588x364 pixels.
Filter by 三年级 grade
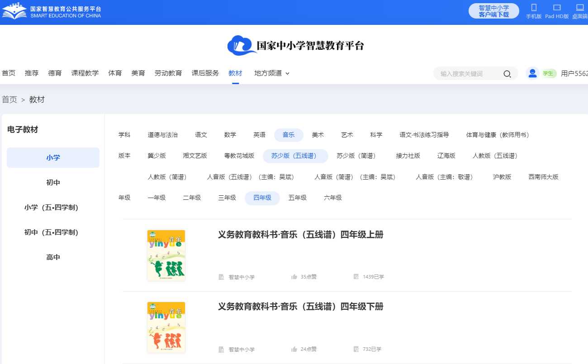coord(227,198)
